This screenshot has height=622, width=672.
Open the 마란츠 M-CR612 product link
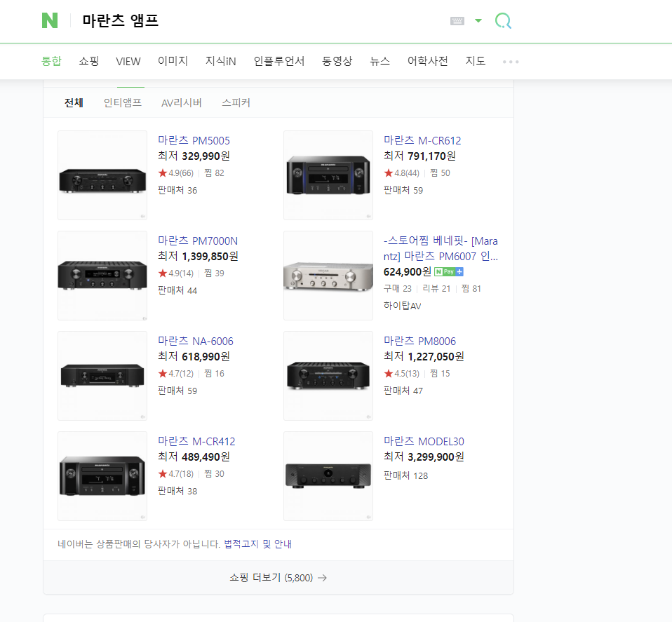click(x=422, y=140)
